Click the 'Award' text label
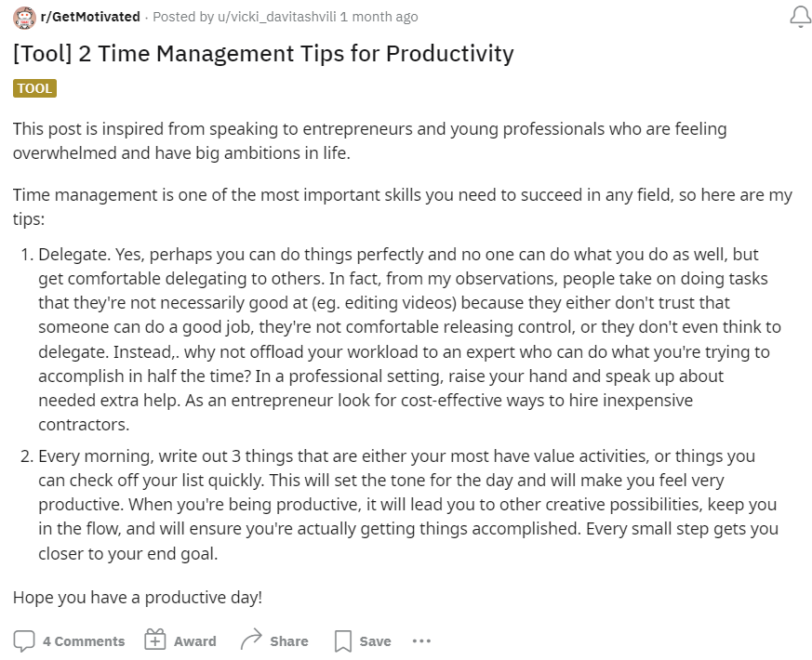This screenshot has width=812, height=660. coord(195,641)
